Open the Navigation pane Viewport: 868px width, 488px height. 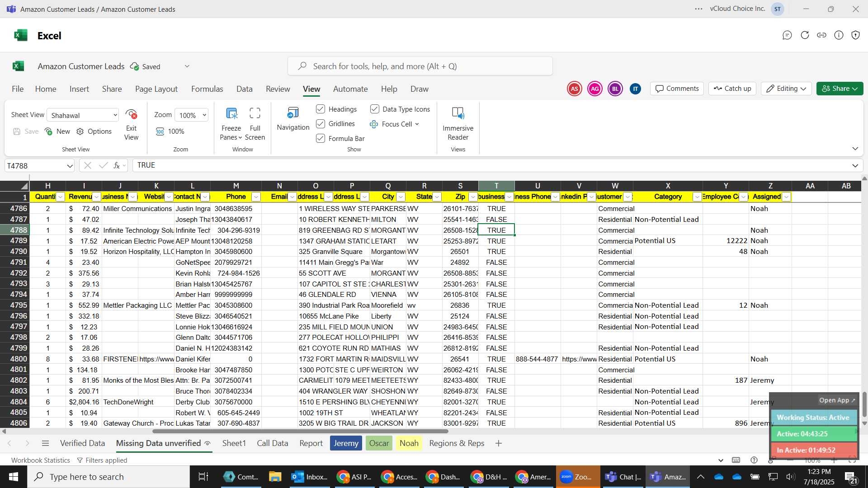[x=293, y=119]
